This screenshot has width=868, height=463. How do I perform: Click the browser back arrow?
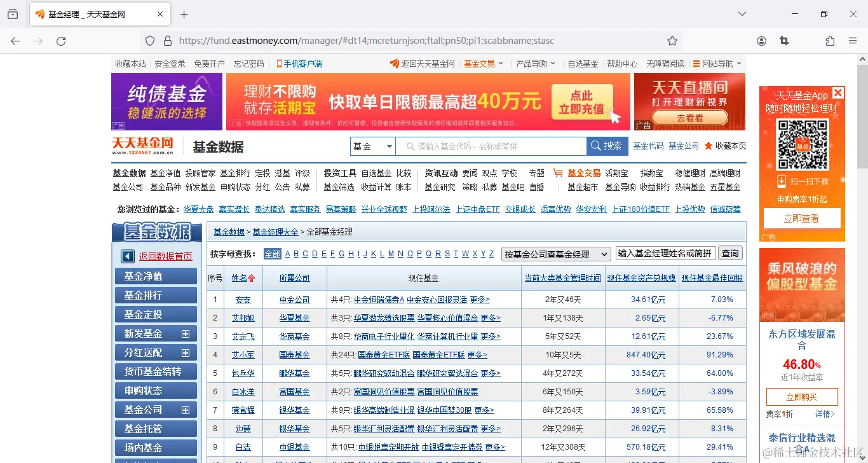(15, 41)
